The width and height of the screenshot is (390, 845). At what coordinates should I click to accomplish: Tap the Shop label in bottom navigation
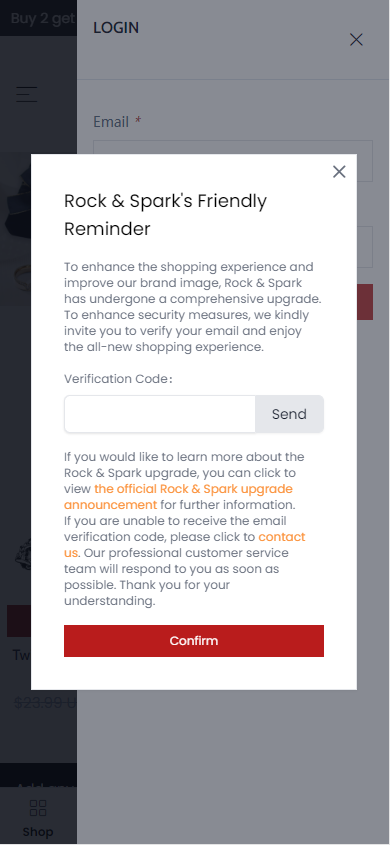(x=38, y=832)
